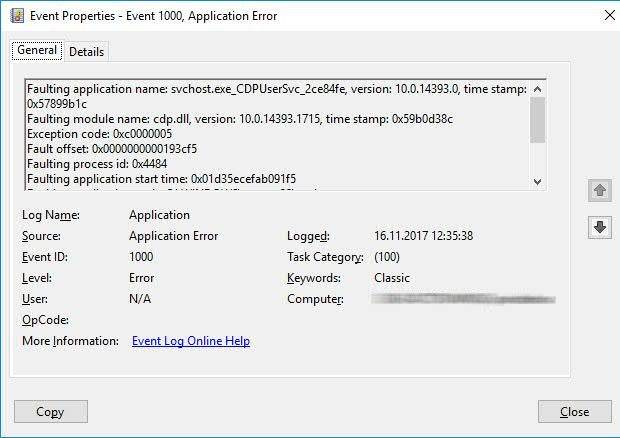Screen dimensions: 620x438
Task: Click the Faulting module name cdp.dll line
Action: pos(240,119)
